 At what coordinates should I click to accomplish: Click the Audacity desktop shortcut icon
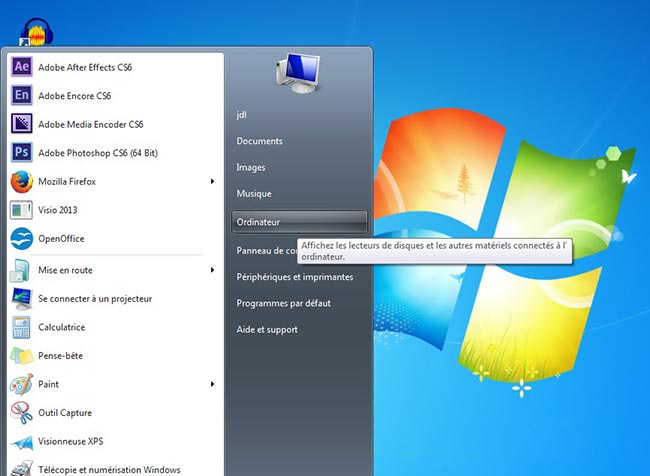pyautogui.click(x=36, y=32)
